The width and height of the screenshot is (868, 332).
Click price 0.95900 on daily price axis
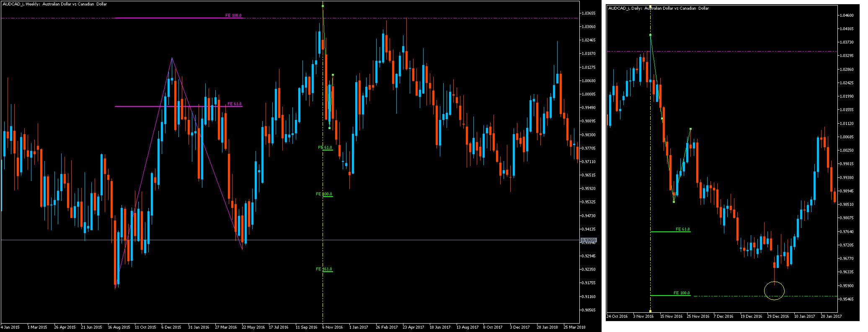tap(847, 286)
